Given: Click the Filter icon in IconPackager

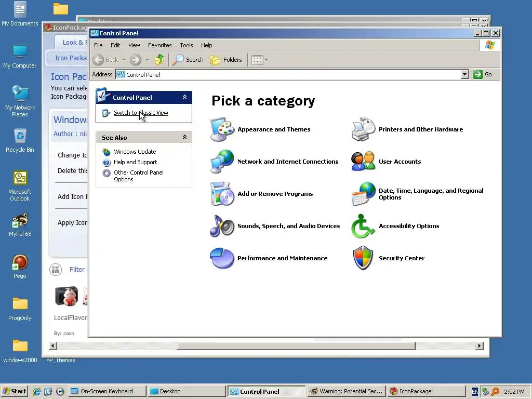Looking at the screenshot, I should click(x=56, y=270).
